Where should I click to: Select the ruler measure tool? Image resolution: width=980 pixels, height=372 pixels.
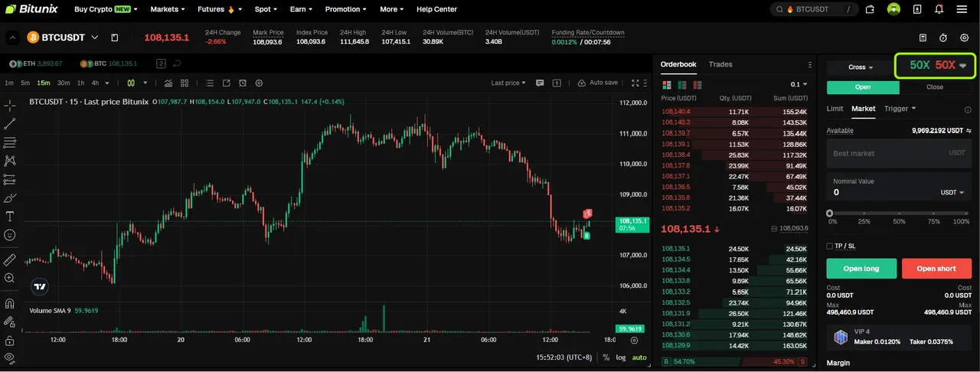click(10, 259)
